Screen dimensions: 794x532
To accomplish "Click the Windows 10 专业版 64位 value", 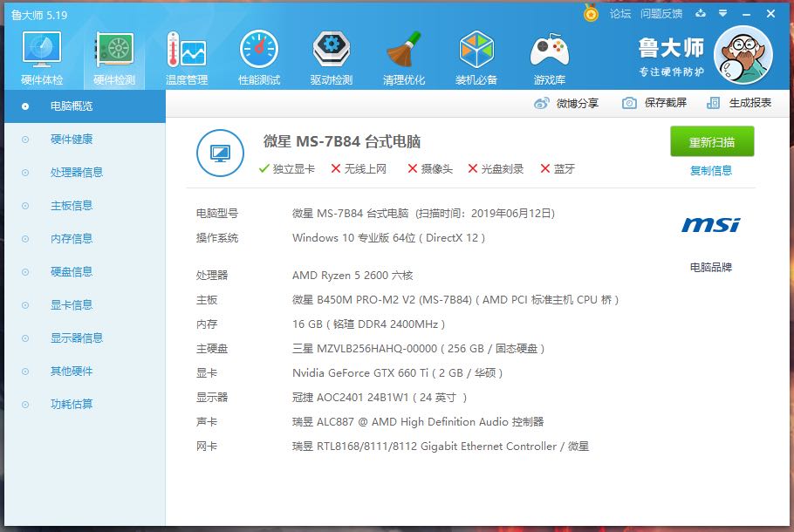I will pyautogui.click(x=388, y=238).
